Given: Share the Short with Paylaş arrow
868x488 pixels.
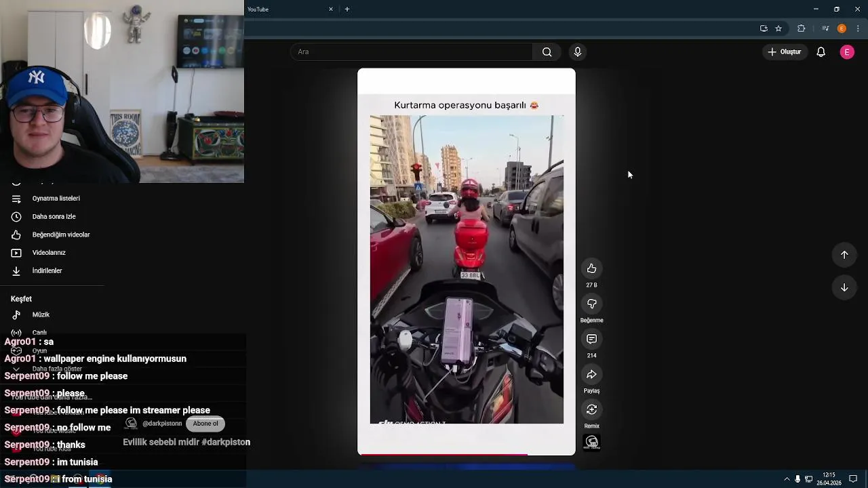Looking at the screenshot, I should click(x=591, y=374).
